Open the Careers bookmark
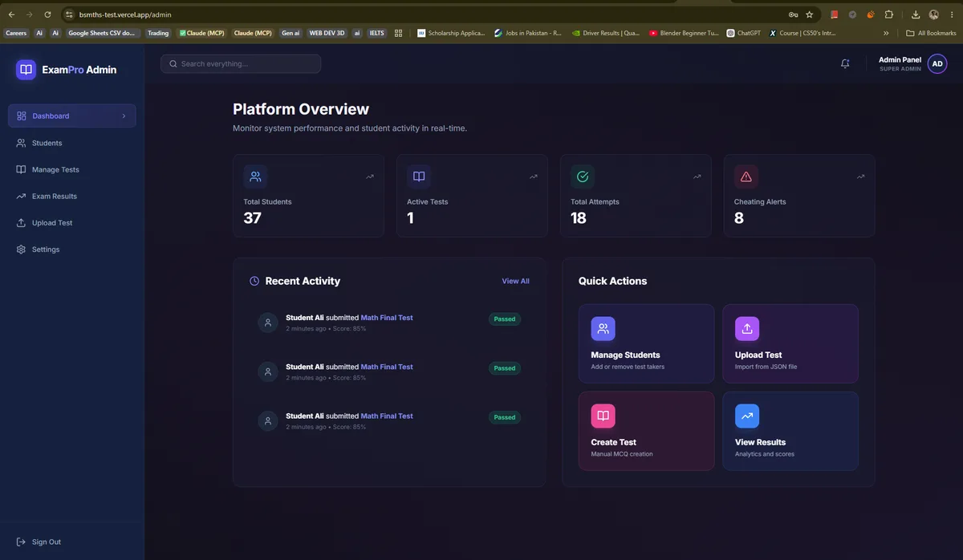This screenshot has width=963, height=560. 16,33
